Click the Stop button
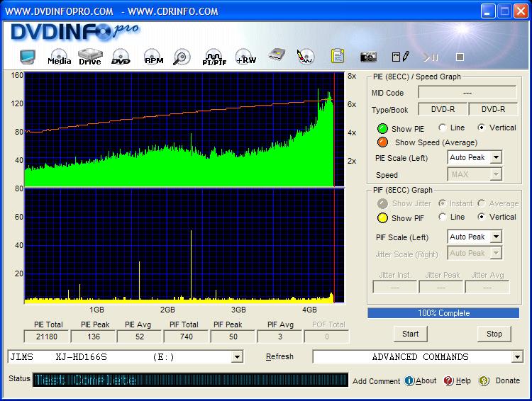The height and width of the screenshot is (401, 532). click(494, 334)
